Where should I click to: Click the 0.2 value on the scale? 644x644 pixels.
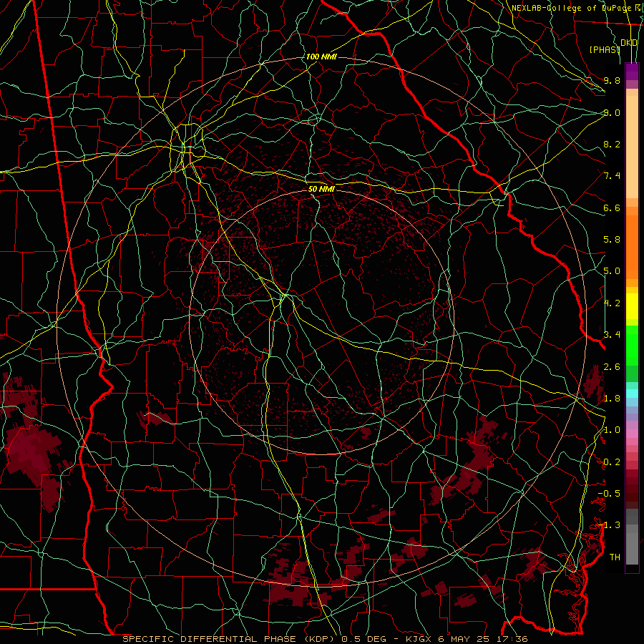(x=612, y=462)
